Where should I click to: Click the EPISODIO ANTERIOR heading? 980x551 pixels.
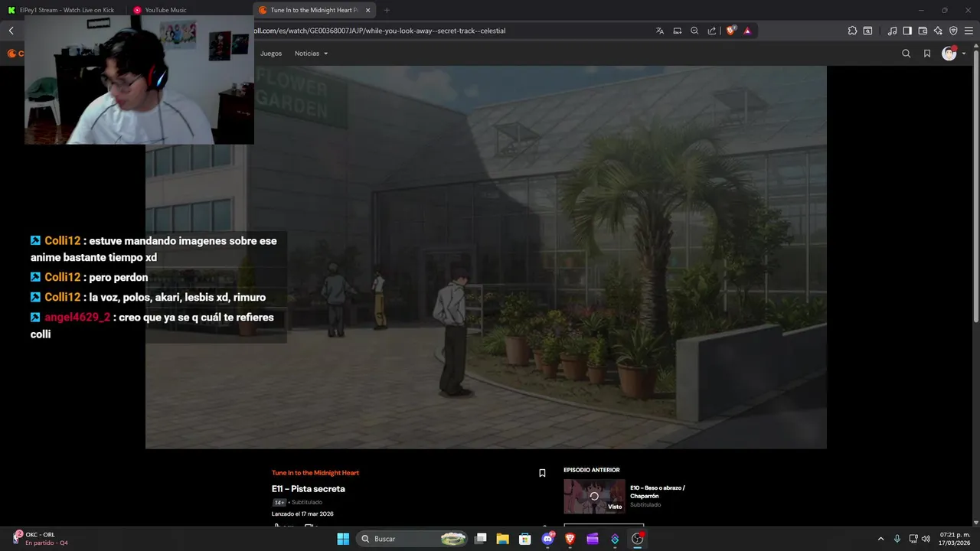point(592,470)
